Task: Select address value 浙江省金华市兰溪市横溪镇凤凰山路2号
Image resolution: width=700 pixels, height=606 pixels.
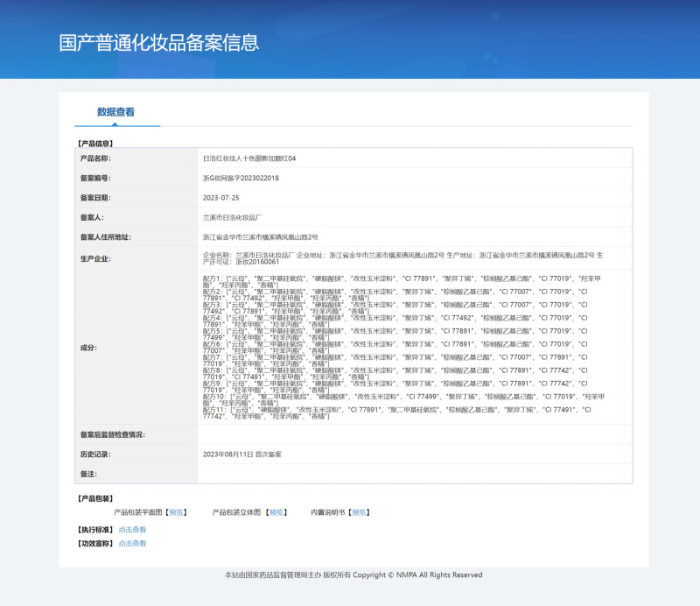Action: pyautogui.click(x=260, y=236)
